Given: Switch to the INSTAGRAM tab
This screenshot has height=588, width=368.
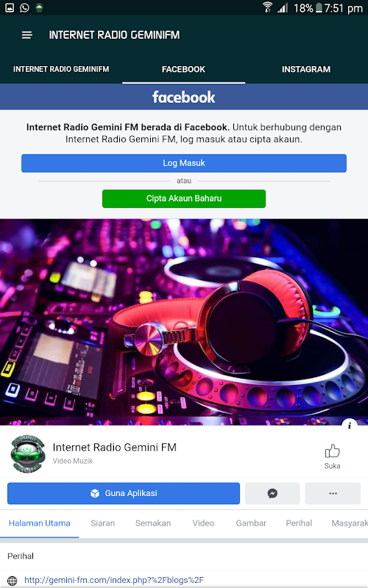Looking at the screenshot, I should click(x=306, y=69).
